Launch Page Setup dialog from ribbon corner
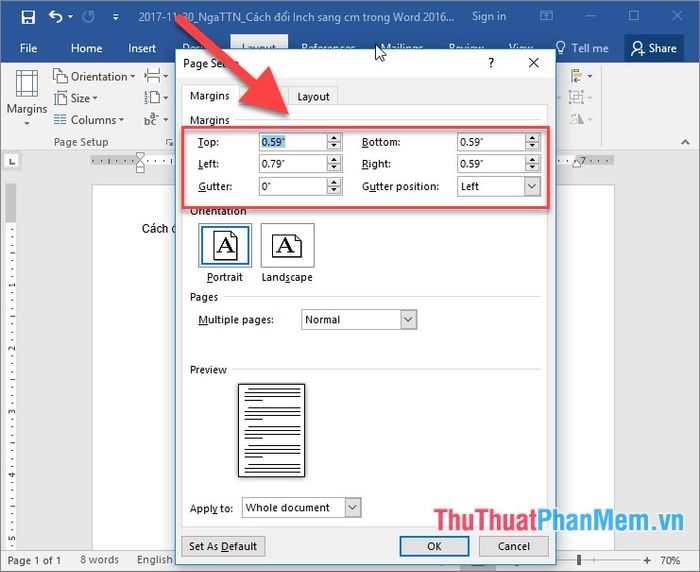The image size is (700, 572). (x=169, y=142)
